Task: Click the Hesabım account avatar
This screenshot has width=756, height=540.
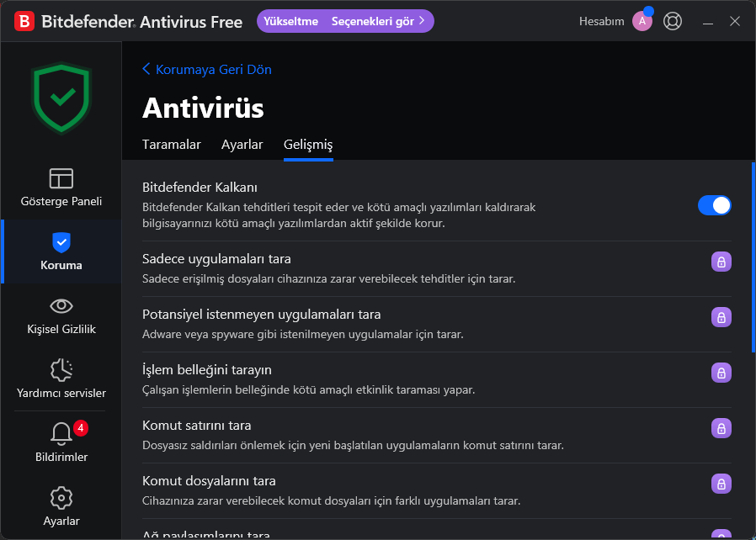Action: click(x=642, y=21)
